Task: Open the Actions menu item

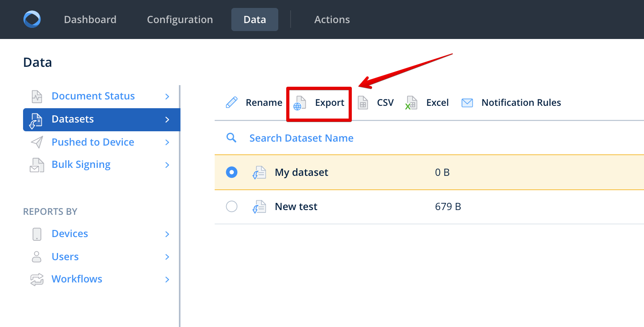Action: coord(332,19)
